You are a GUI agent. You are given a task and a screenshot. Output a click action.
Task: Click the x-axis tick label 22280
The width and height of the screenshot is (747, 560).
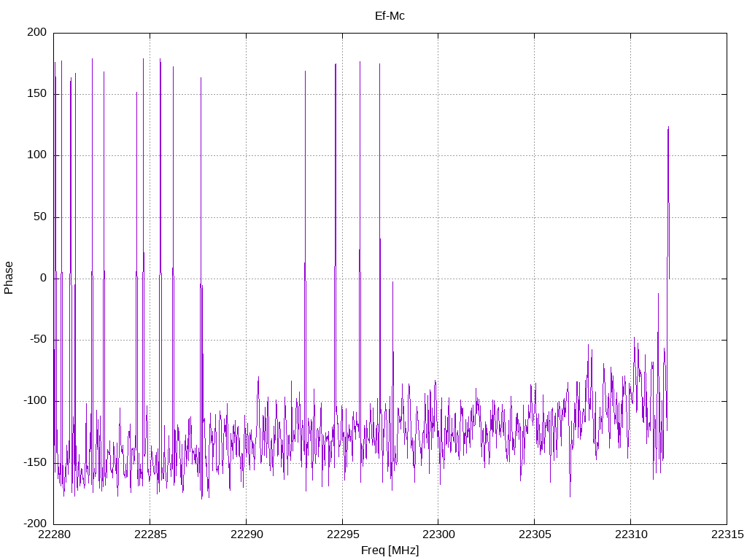54,534
